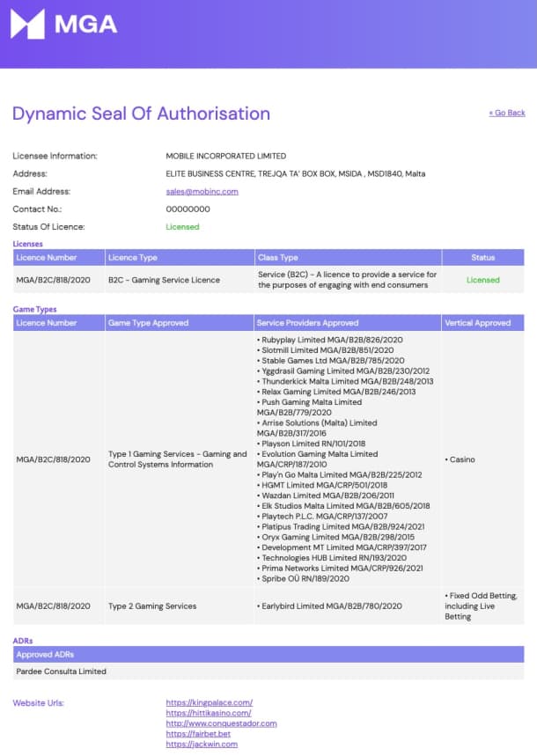
Task: Select Yggdrasil Gaming Limited provider entry
Action: pos(343,371)
